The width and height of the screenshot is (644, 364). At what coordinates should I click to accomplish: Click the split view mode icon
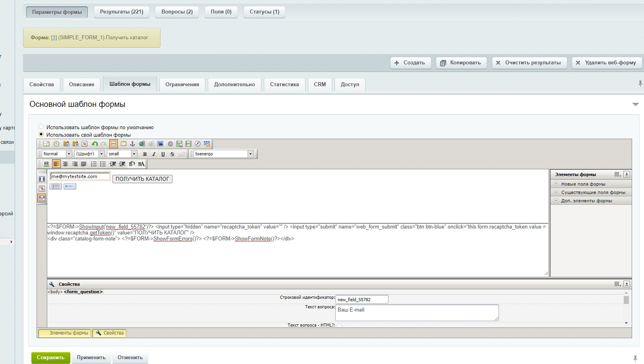(x=42, y=197)
